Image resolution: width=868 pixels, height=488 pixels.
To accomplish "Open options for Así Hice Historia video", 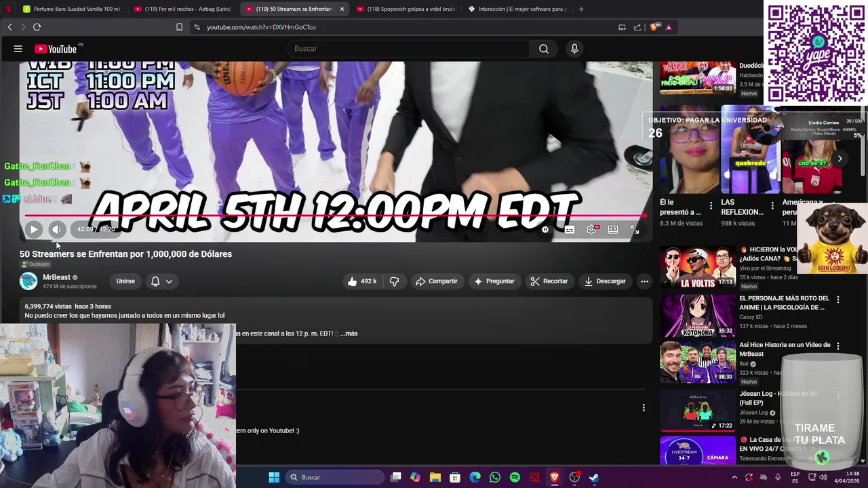I will click(837, 346).
